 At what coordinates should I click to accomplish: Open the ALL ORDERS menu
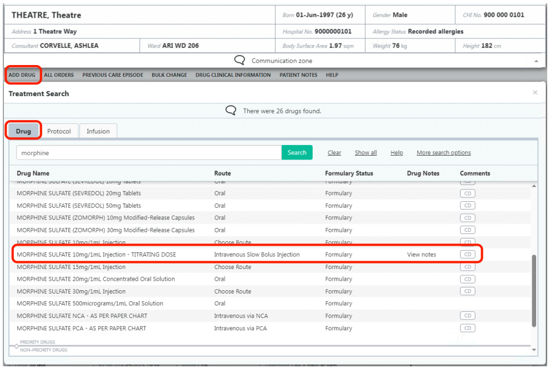59,75
